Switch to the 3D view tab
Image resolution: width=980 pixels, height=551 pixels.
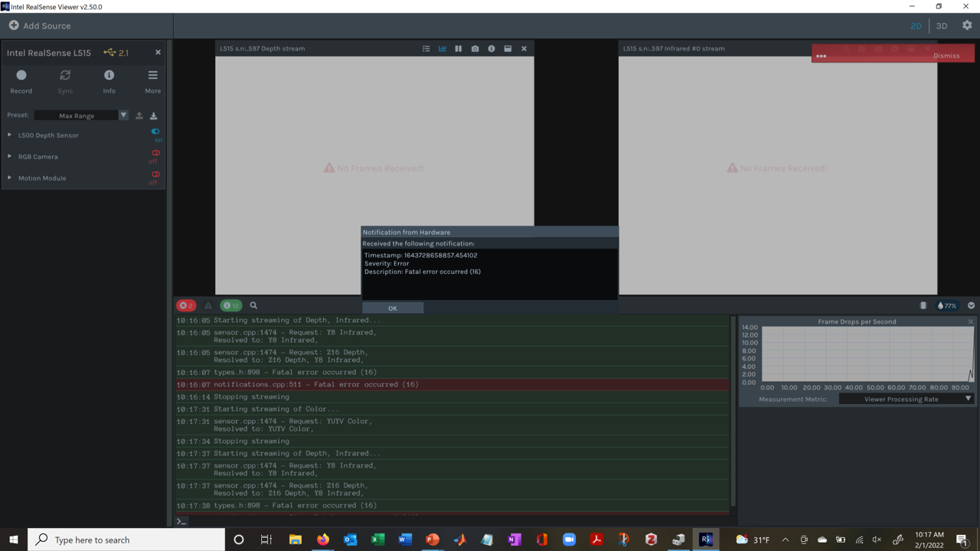(941, 25)
